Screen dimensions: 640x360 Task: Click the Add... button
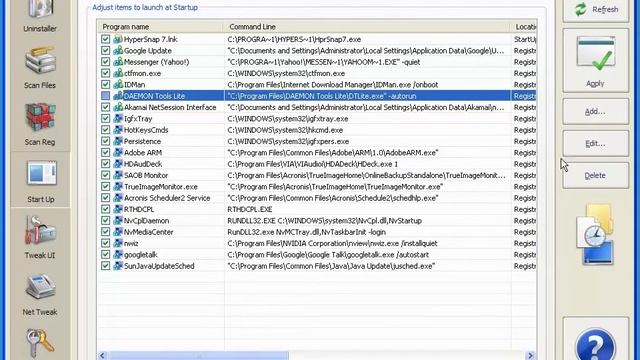pos(596,111)
